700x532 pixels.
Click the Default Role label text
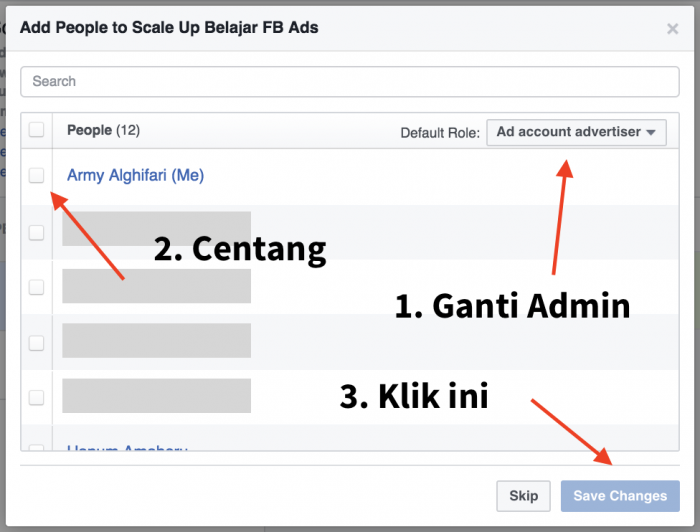pyautogui.click(x=440, y=133)
